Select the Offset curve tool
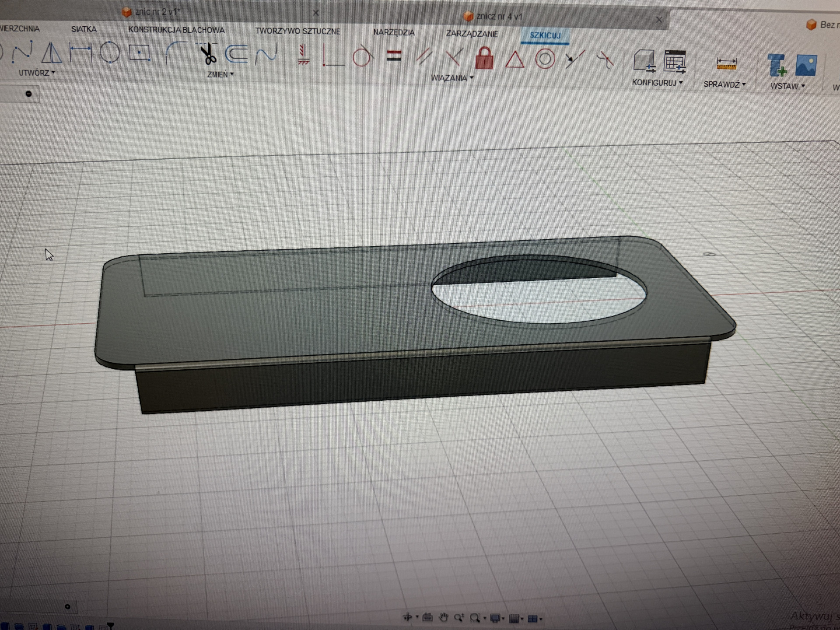Viewport: 840px width, 630px height. coord(236,54)
